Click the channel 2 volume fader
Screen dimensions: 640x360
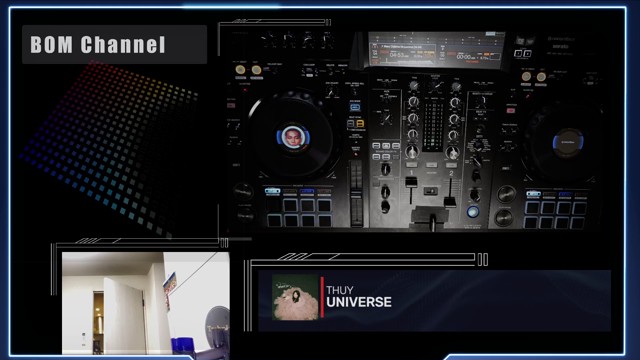(x=450, y=202)
